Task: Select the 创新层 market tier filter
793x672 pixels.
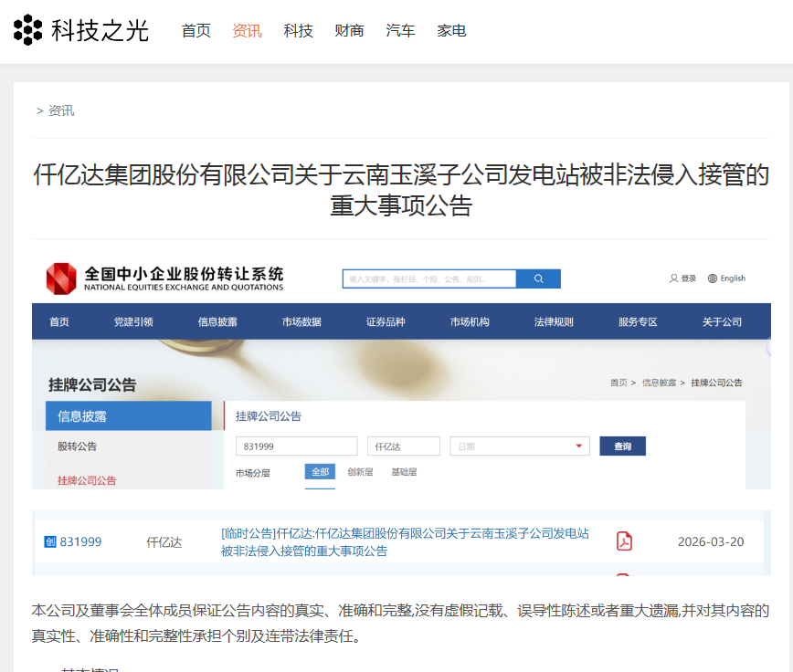Action: [360, 472]
